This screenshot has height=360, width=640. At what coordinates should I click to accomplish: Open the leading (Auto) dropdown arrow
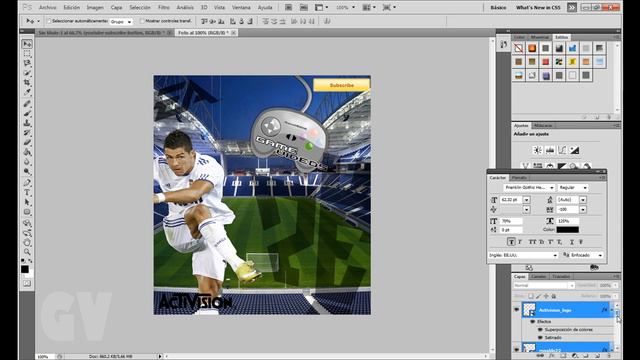[x=583, y=200]
